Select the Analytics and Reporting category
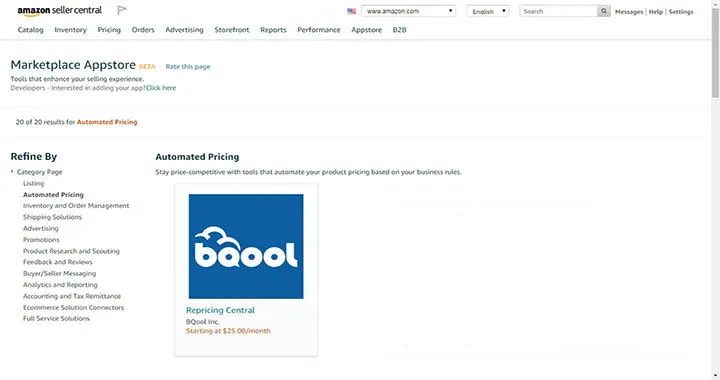The width and height of the screenshot is (720, 380). pyautogui.click(x=60, y=285)
